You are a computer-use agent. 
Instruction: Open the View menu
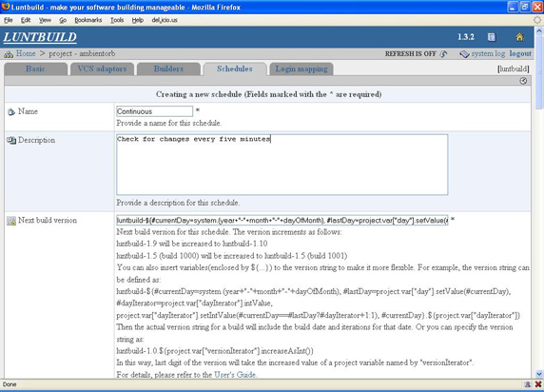point(45,20)
